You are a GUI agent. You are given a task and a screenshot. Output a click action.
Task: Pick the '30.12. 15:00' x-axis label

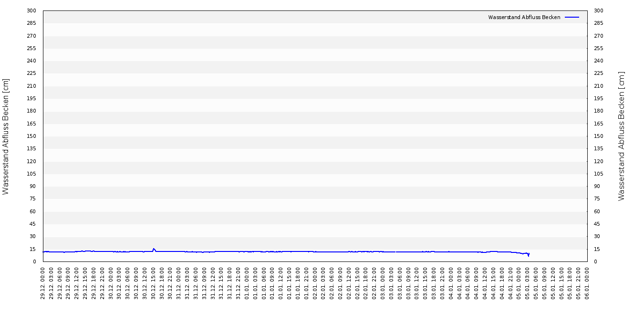pyautogui.click(x=154, y=283)
